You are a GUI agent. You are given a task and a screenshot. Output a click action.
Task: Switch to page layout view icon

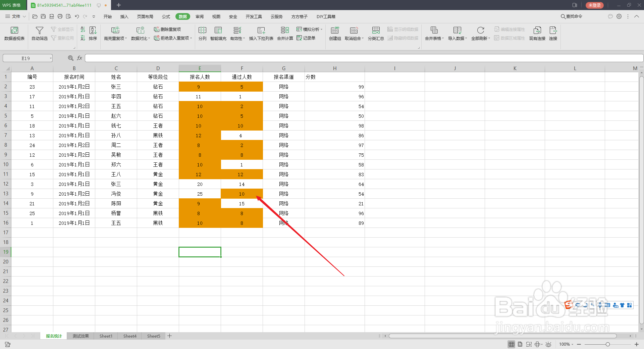coord(520,344)
